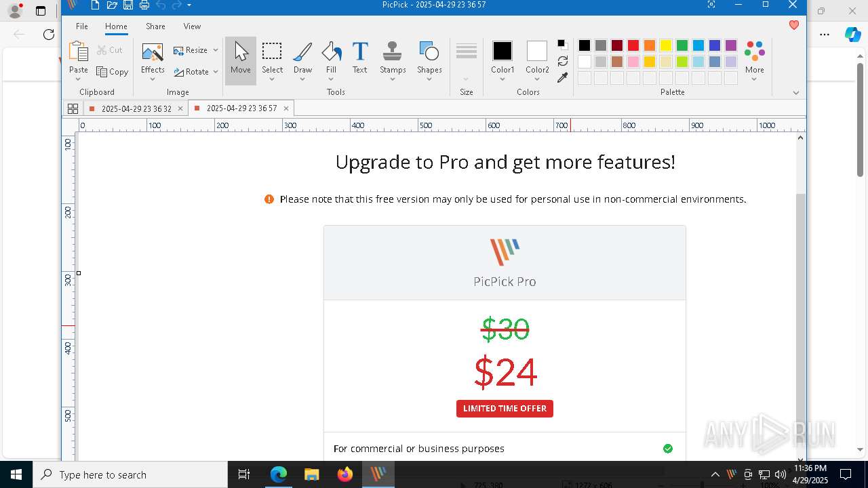Open File Explorer from the taskbar
The height and width of the screenshot is (488, 868).
[311, 474]
